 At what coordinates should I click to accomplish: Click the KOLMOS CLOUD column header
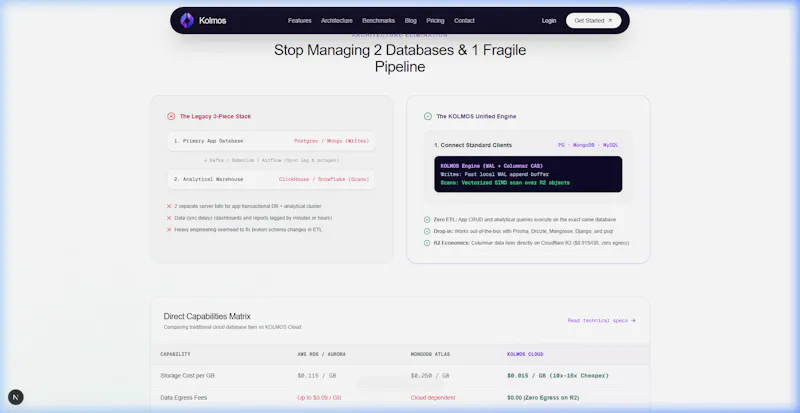pyautogui.click(x=525, y=354)
